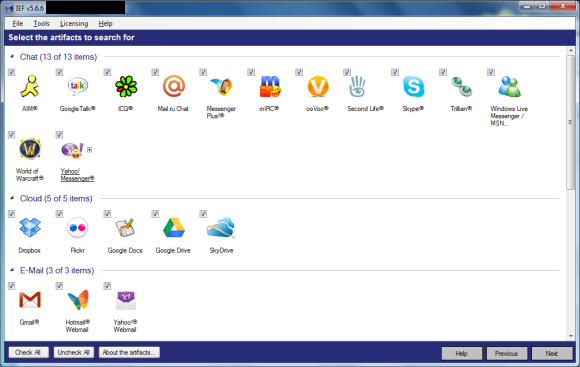The image size is (580, 367).
Task: Collapse the Cloud category section
Action: 12,198
